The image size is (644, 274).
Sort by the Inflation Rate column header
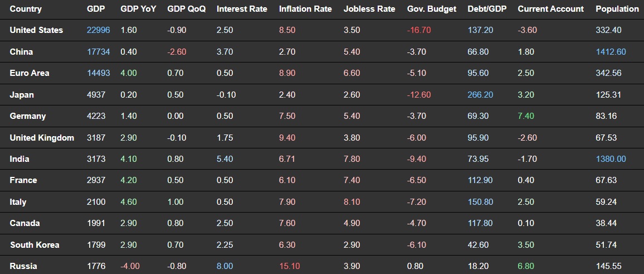point(305,8)
